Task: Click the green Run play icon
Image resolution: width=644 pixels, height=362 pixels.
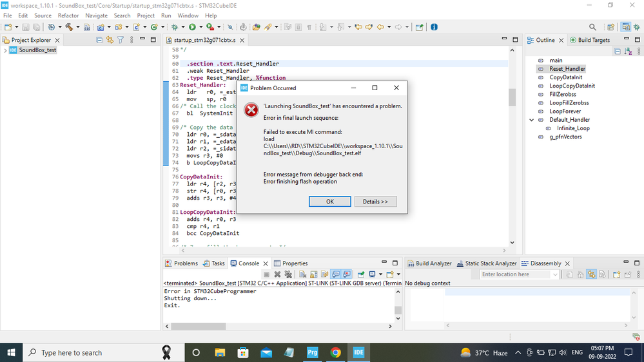Action: point(192,27)
